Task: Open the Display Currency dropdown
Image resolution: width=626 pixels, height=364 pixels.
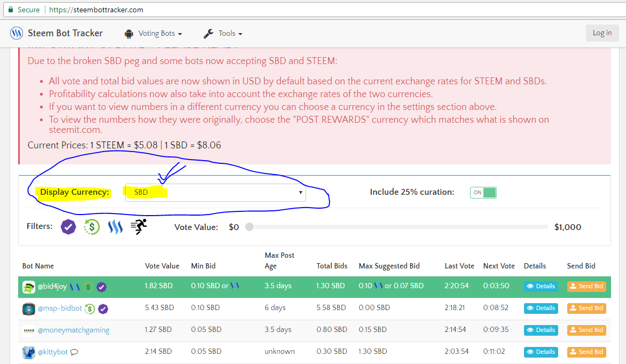Action: (x=215, y=192)
